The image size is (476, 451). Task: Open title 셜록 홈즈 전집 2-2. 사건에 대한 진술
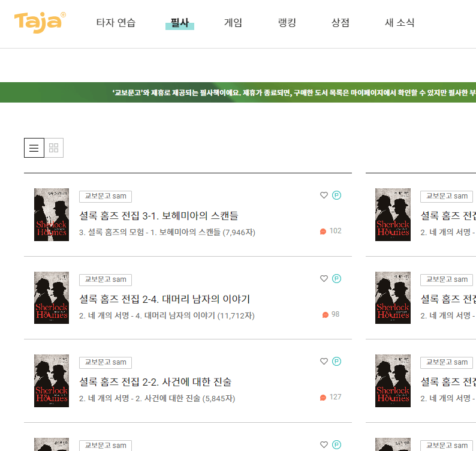point(155,382)
